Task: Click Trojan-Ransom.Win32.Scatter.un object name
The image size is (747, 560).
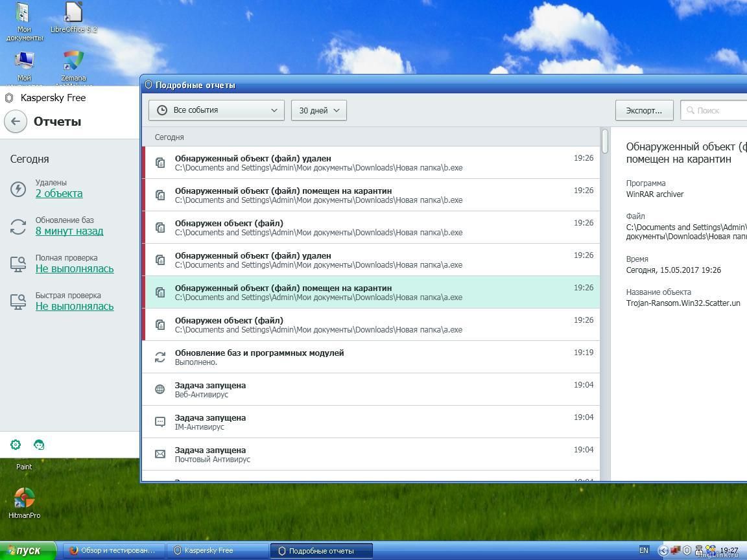Action: click(x=683, y=303)
